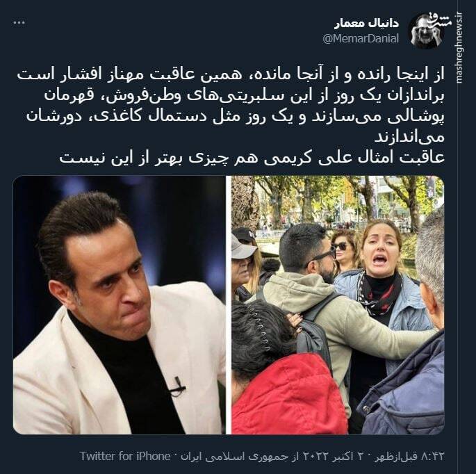Click the final line عاقبت امثال علی کریمی
This screenshot has width=476, height=474.
(252, 158)
